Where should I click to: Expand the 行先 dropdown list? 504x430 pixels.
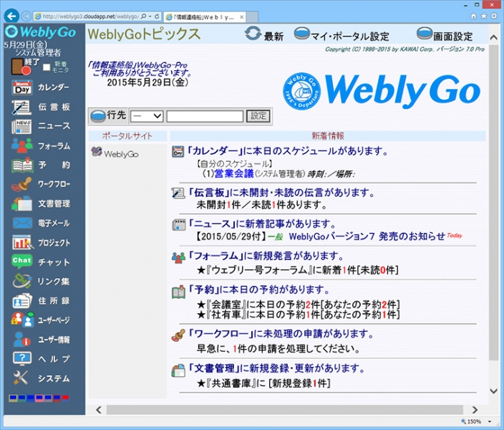pyautogui.click(x=147, y=116)
